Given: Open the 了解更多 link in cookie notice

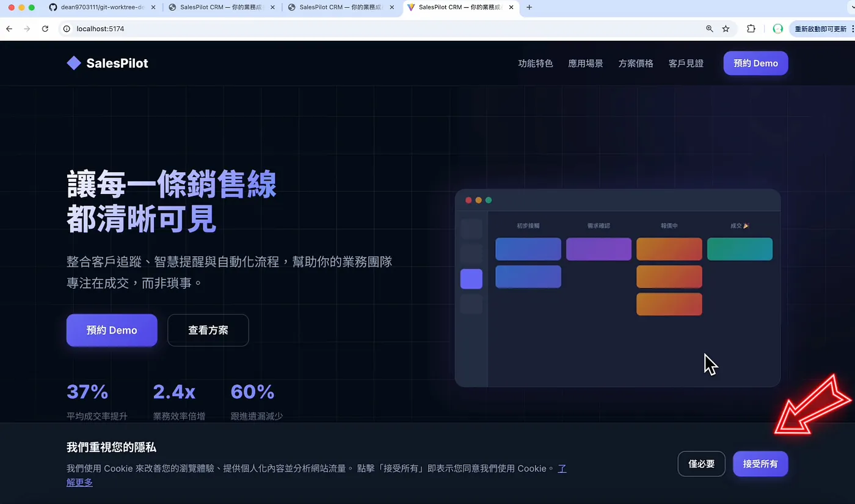Looking at the screenshot, I should point(79,482).
